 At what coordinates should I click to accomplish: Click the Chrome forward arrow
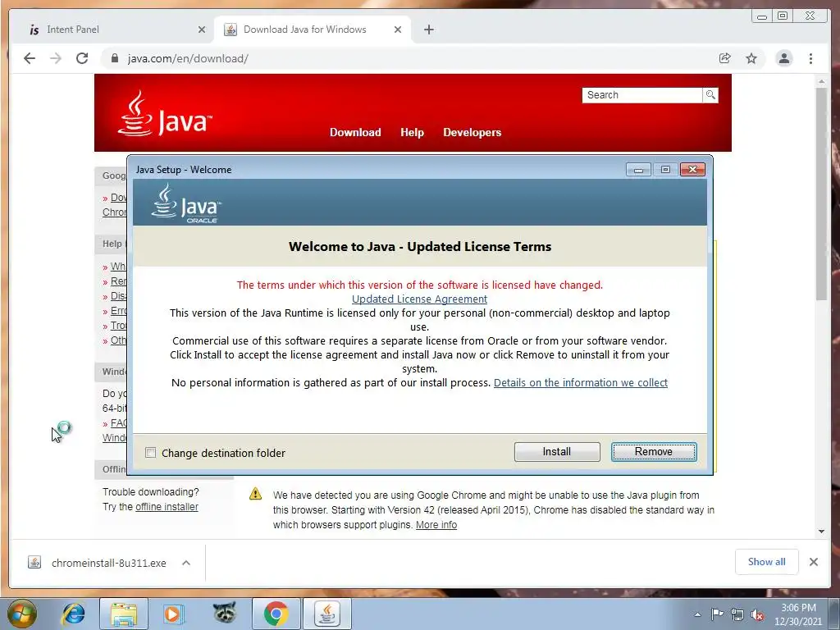pyautogui.click(x=56, y=58)
